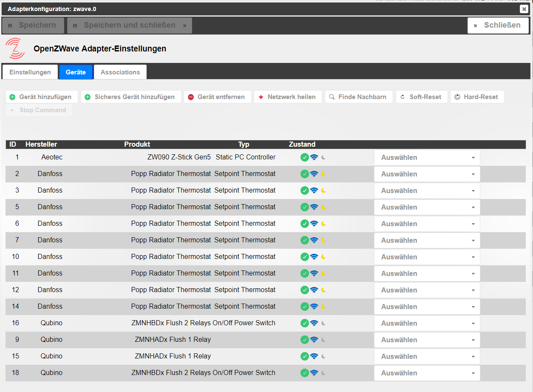533x392 pixels.
Task: Click the Hard-Reset button
Action: tap(477, 97)
